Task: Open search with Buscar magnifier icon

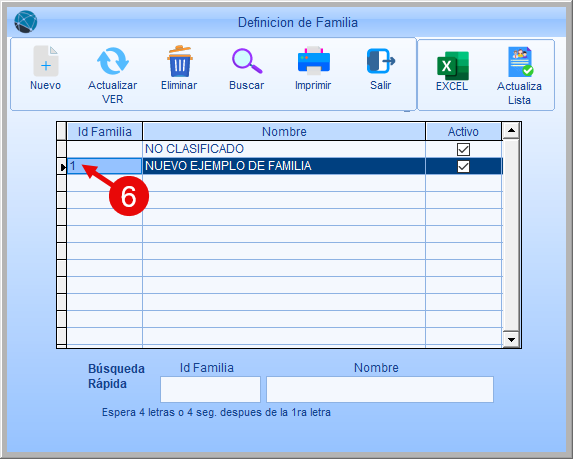Action: tap(247, 61)
